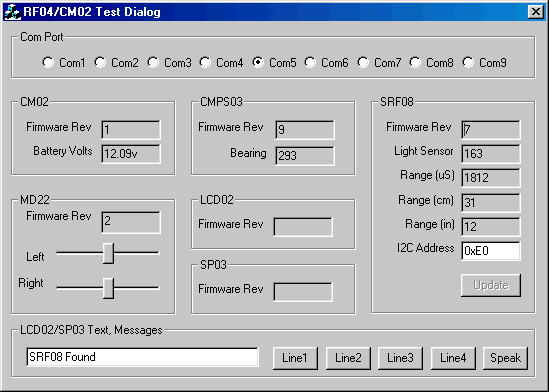
Task: Click the application icon in title bar
Action: (12, 12)
